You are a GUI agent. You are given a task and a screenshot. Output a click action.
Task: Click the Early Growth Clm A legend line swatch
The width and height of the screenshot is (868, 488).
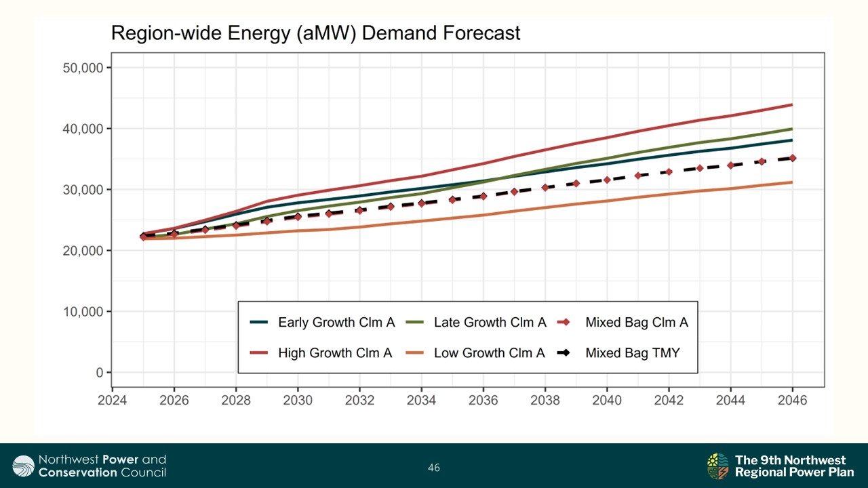(x=258, y=323)
